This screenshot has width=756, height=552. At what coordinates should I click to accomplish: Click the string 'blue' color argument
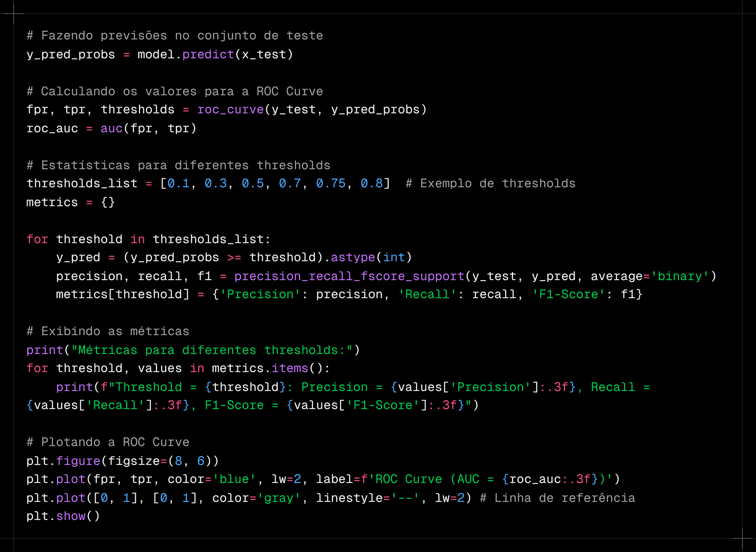click(x=234, y=479)
